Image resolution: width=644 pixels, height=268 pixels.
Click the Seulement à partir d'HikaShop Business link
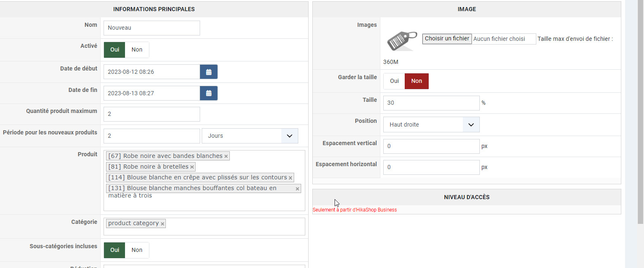coord(354,210)
